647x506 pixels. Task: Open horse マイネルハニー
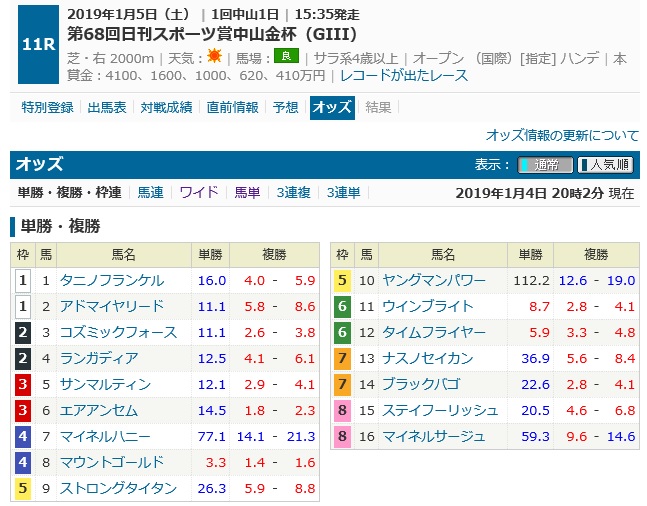point(105,437)
